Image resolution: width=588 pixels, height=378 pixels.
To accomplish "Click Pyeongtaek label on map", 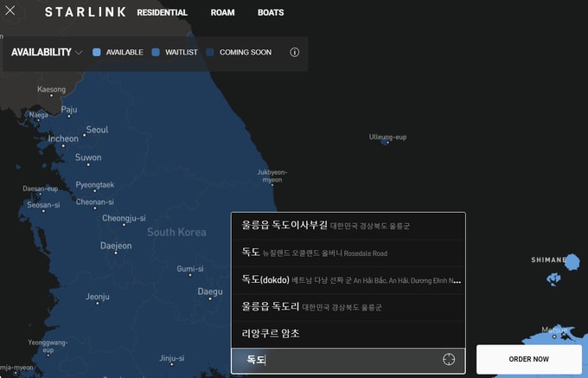I will (95, 185).
